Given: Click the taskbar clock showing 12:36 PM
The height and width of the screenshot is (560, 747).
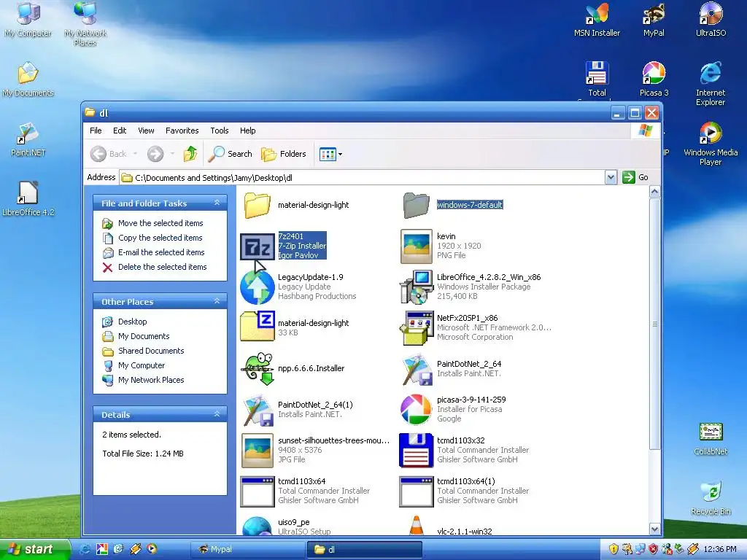Looking at the screenshot, I should 720,549.
